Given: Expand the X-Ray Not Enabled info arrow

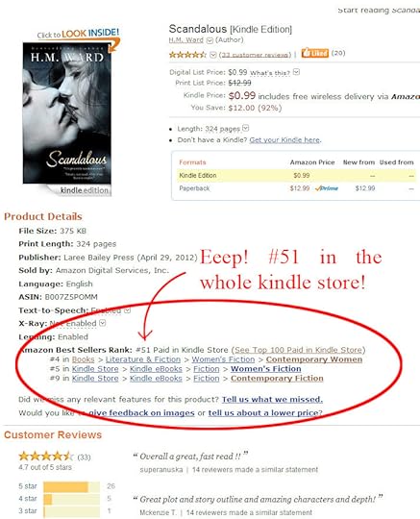Looking at the screenshot, I should point(103,323).
